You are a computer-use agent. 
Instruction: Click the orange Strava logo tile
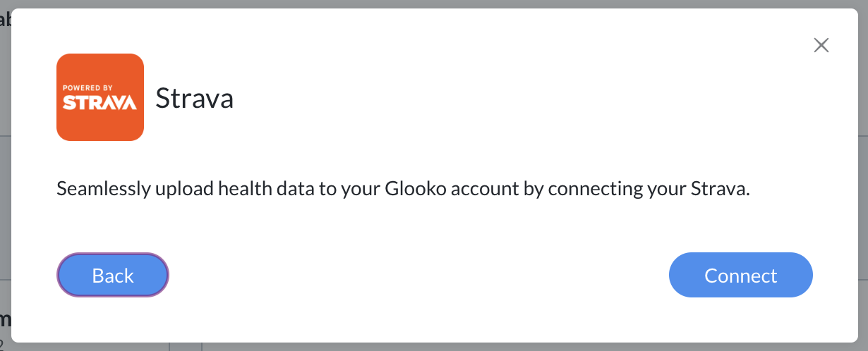click(100, 97)
